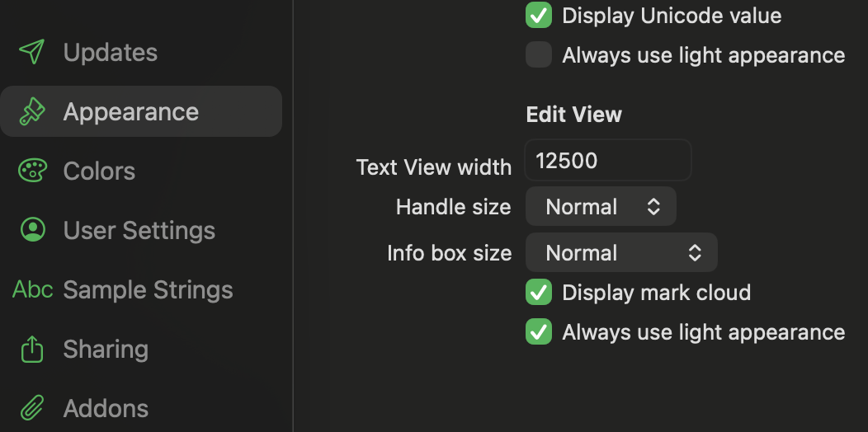
Task: Click the person User Settings icon
Action: pos(32,229)
